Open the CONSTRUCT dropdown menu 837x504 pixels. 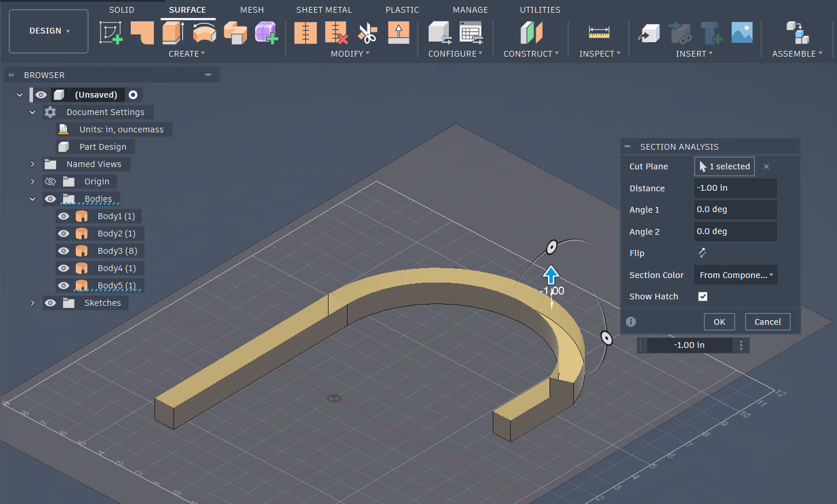coord(531,54)
